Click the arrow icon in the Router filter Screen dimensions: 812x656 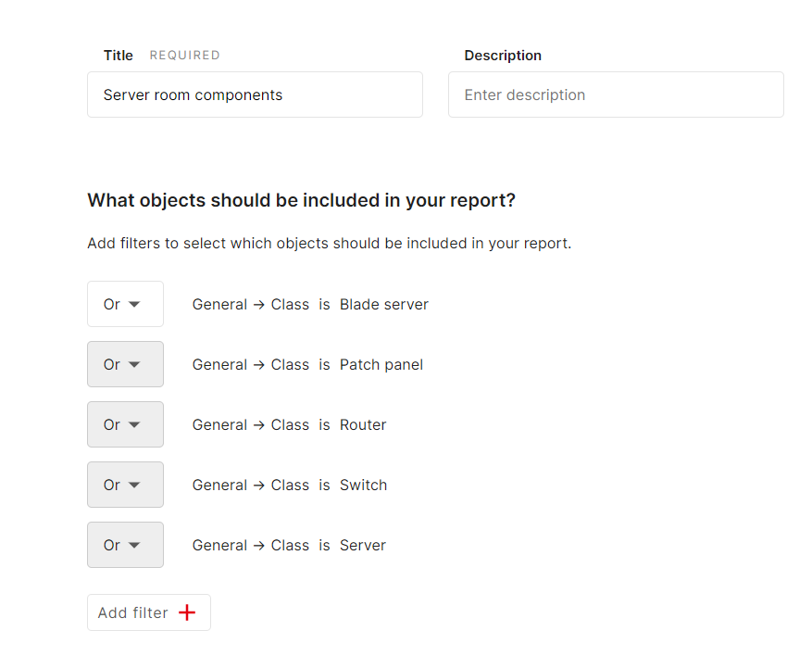259,425
